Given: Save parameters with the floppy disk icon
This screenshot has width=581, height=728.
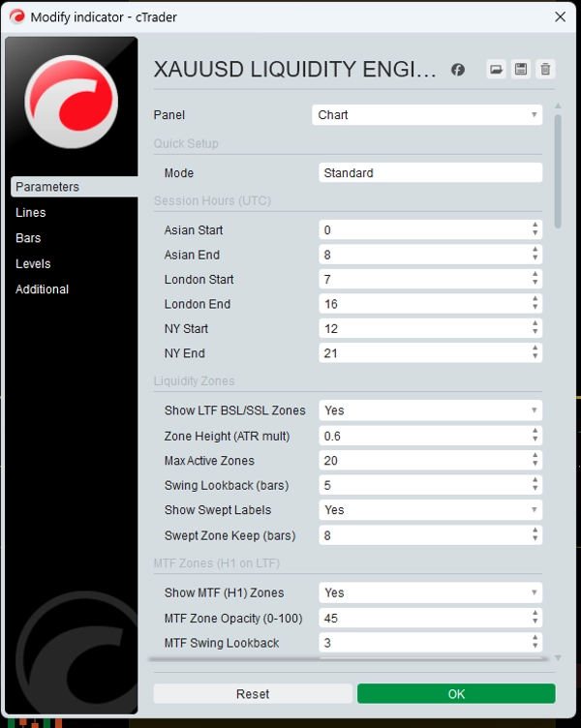Looking at the screenshot, I should coord(521,70).
